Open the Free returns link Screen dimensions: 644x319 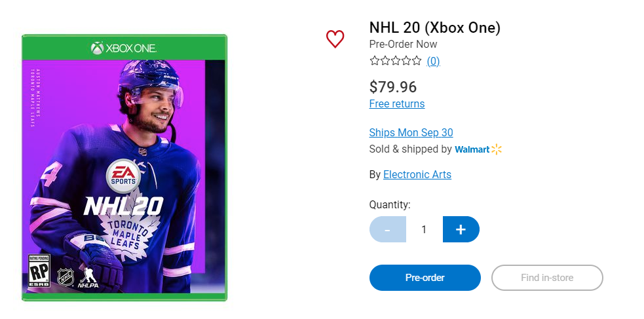point(397,103)
